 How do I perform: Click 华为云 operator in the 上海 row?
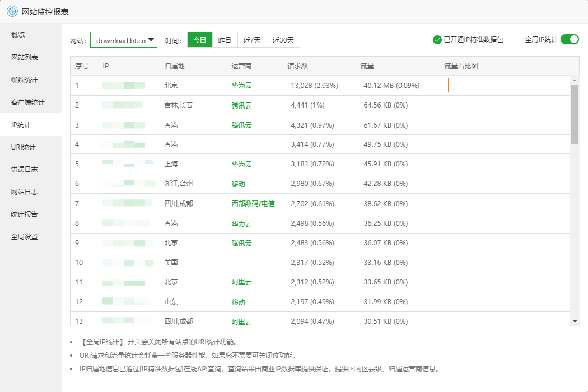[x=241, y=164]
